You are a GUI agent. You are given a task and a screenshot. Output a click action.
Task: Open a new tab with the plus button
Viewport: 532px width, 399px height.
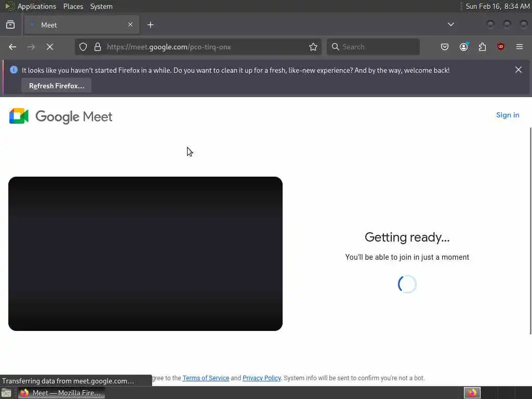coord(151,25)
